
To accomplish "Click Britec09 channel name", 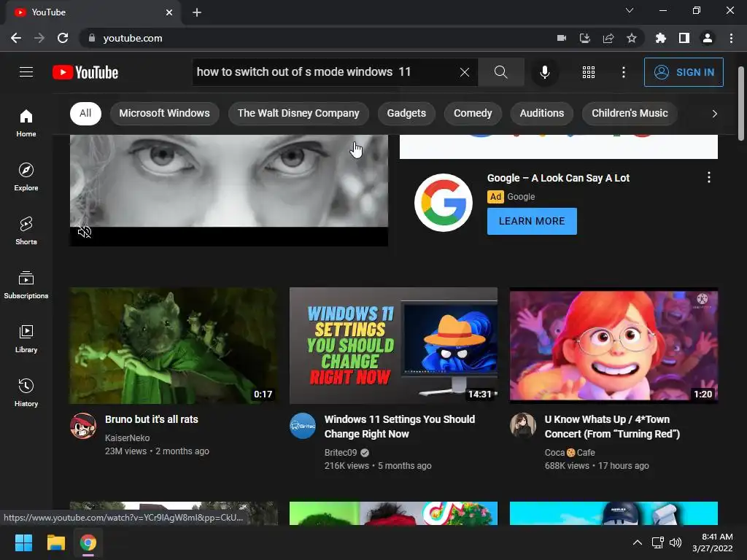I will [x=341, y=453].
